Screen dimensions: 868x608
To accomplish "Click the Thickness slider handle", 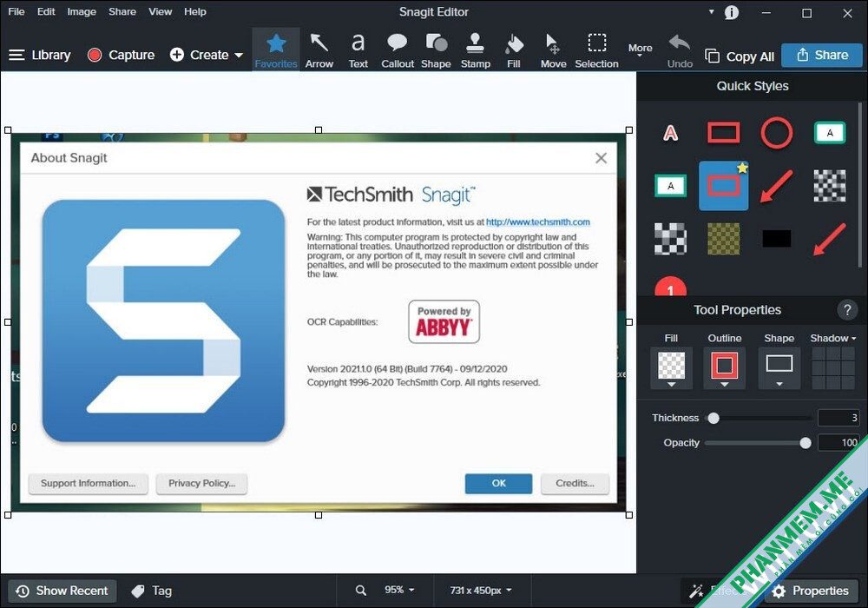I will click(713, 418).
